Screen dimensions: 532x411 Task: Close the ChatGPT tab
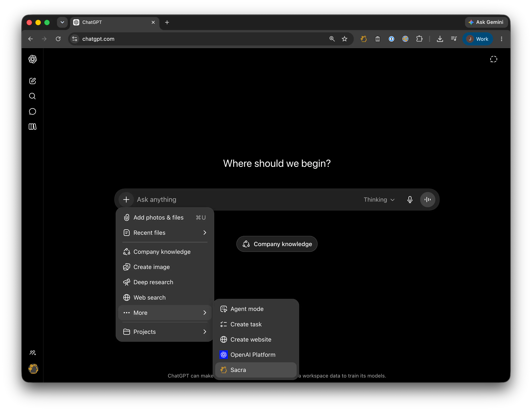click(x=153, y=22)
